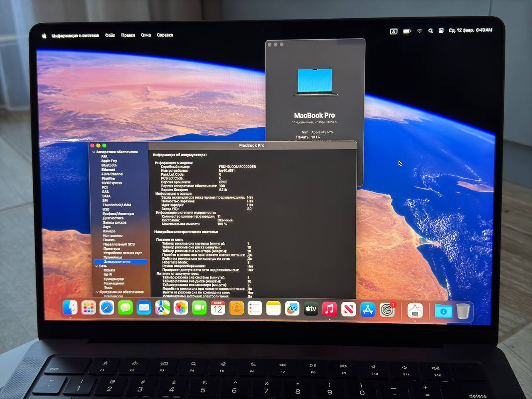The width and height of the screenshot is (532, 399).
Task: Open the Photos app in Dock
Action: 181,308
